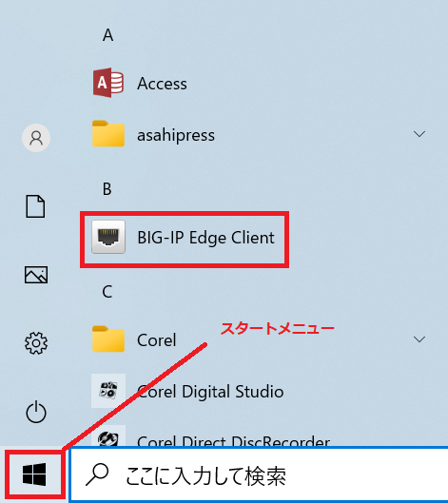Open the Windows Start button
The width and height of the screenshot is (448, 503).
[34, 474]
